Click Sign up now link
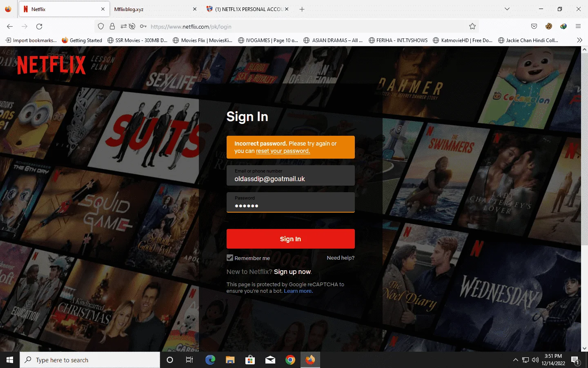 point(292,272)
